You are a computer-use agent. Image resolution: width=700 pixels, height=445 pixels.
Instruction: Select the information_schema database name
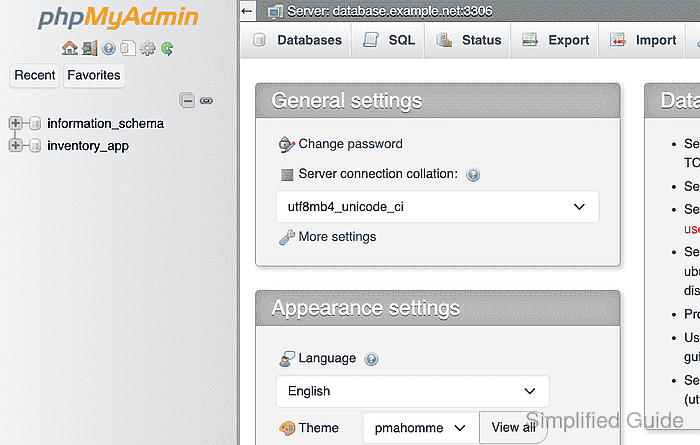(106, 123)
